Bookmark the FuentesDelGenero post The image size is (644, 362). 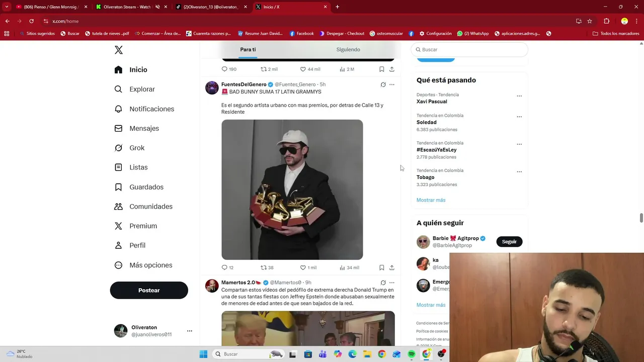(x=381, y=267)
